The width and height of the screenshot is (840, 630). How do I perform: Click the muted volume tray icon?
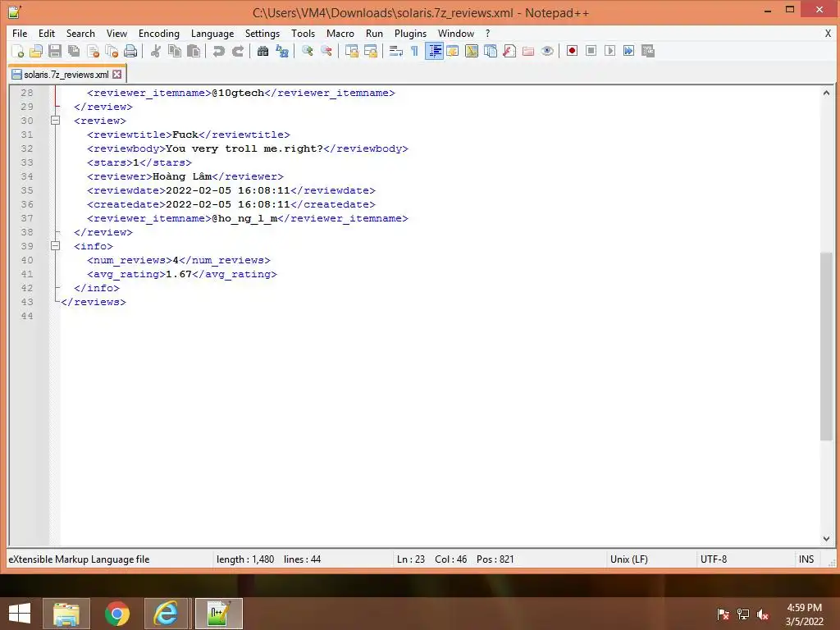coord(763,614)
